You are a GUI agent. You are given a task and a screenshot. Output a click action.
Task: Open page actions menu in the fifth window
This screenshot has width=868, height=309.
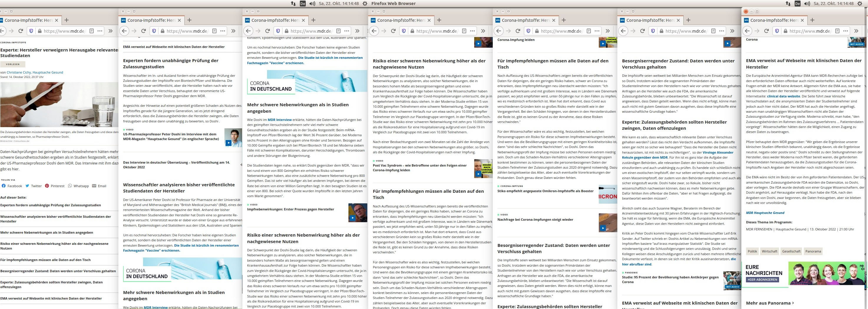pyautogui.click(x=597, y=31)
